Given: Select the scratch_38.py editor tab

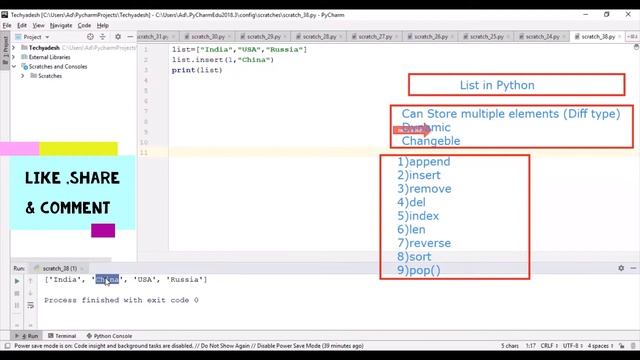Looking at the screenshot, I should [598, 37].
